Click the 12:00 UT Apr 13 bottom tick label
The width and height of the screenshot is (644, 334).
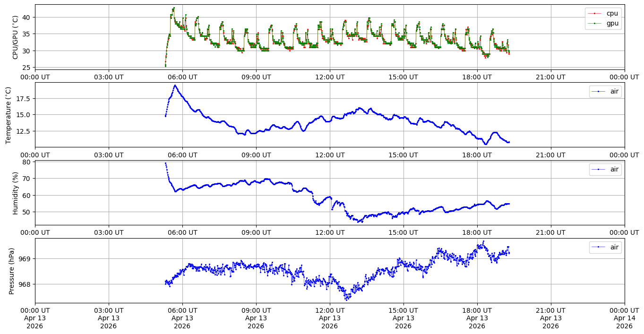coord(329,318)
